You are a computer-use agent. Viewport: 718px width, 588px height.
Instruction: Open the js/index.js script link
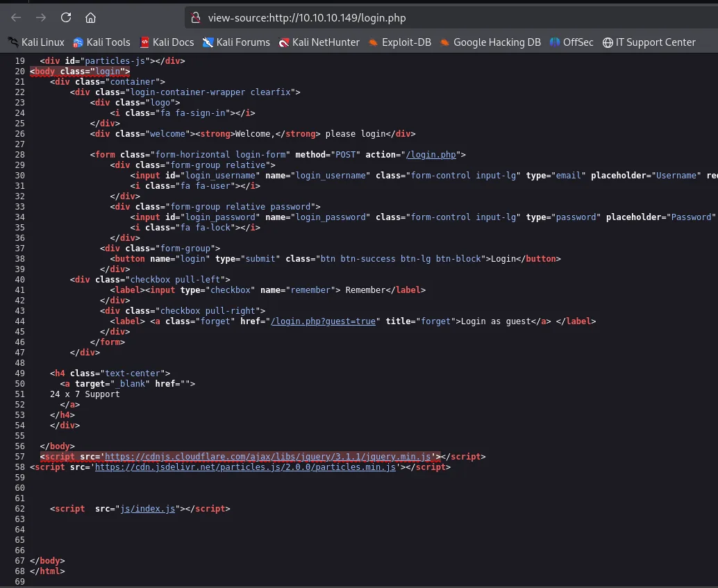(x=147, y=509)
